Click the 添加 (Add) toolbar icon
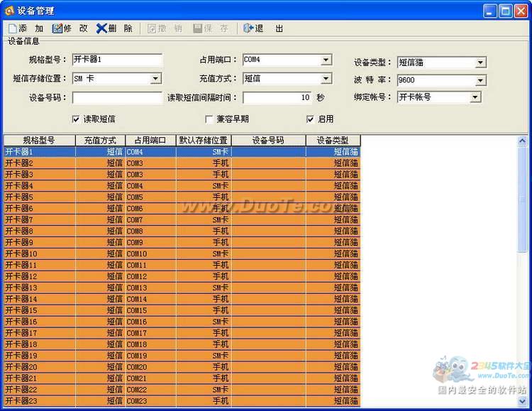This screenshot has height=411, width=532. point(13,28)
